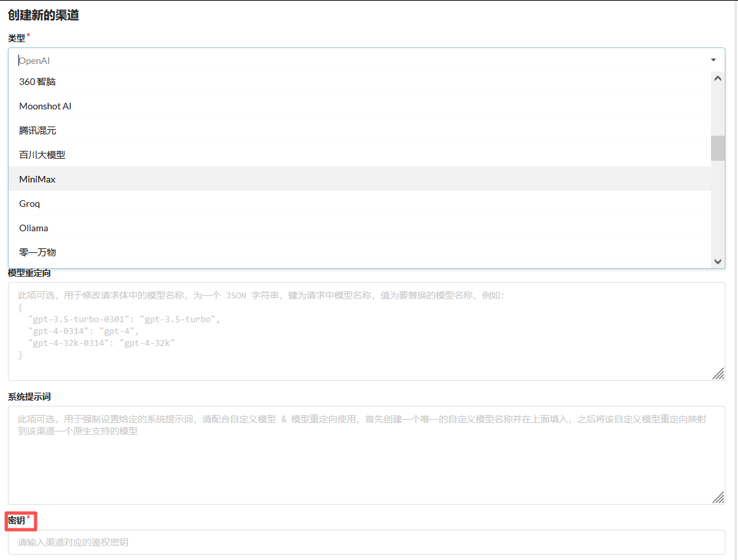Screen dimensions: 738x560
Task: Click inside the 模型重定向 JSON textarea
Action: coord(366,331)
